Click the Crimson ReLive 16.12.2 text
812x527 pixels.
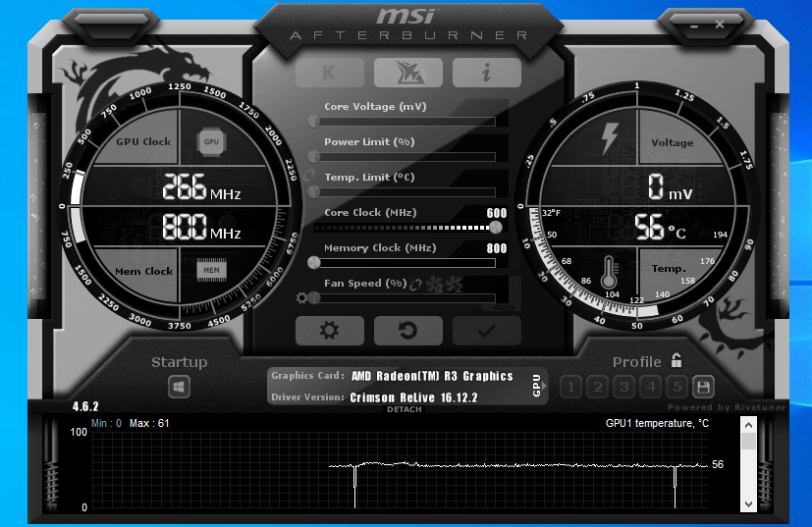pyautogui.click(x=413, y=397)
